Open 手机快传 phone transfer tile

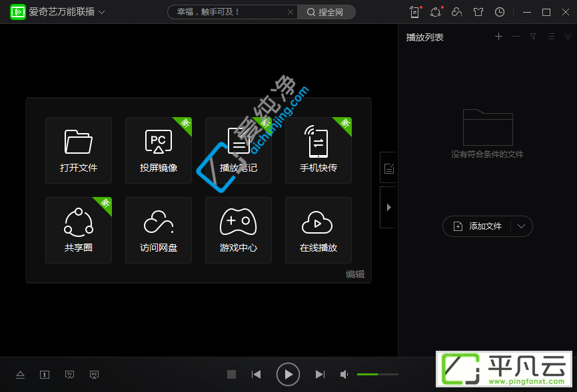point(318,150)
